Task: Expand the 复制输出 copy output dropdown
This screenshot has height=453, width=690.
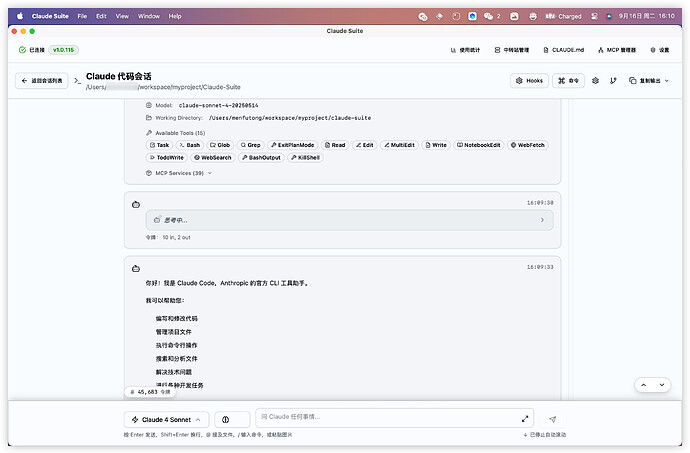Action: 649,81
